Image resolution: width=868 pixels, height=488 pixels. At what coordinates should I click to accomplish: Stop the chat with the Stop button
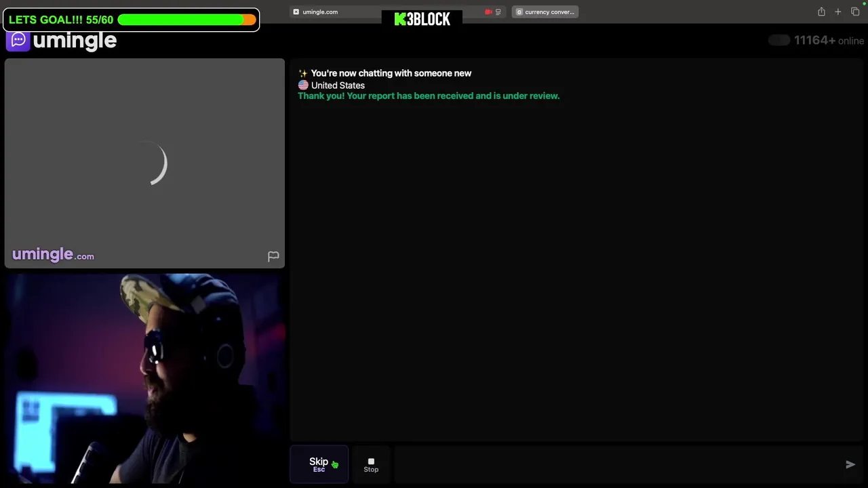pos(371,464)
